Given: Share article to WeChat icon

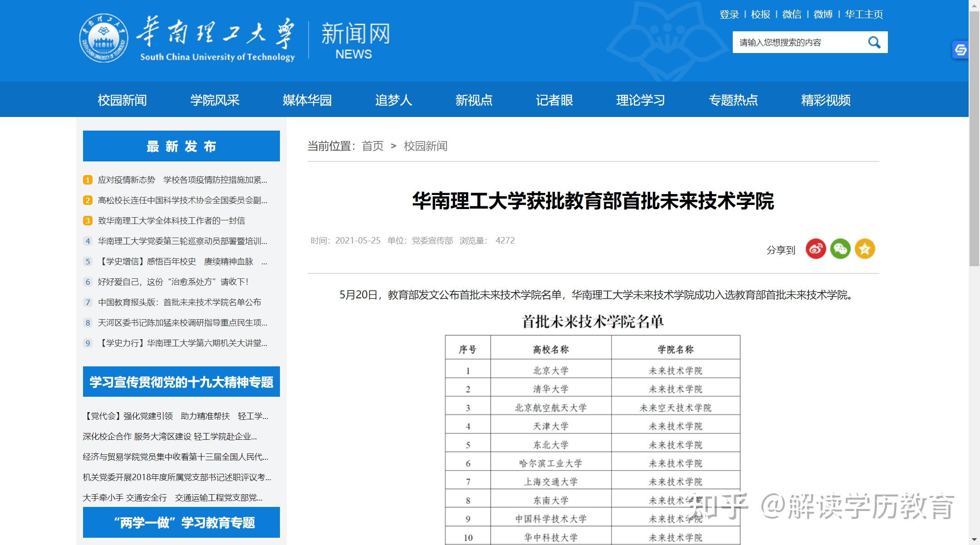Looking at the screenshot, I should [840, 249].
